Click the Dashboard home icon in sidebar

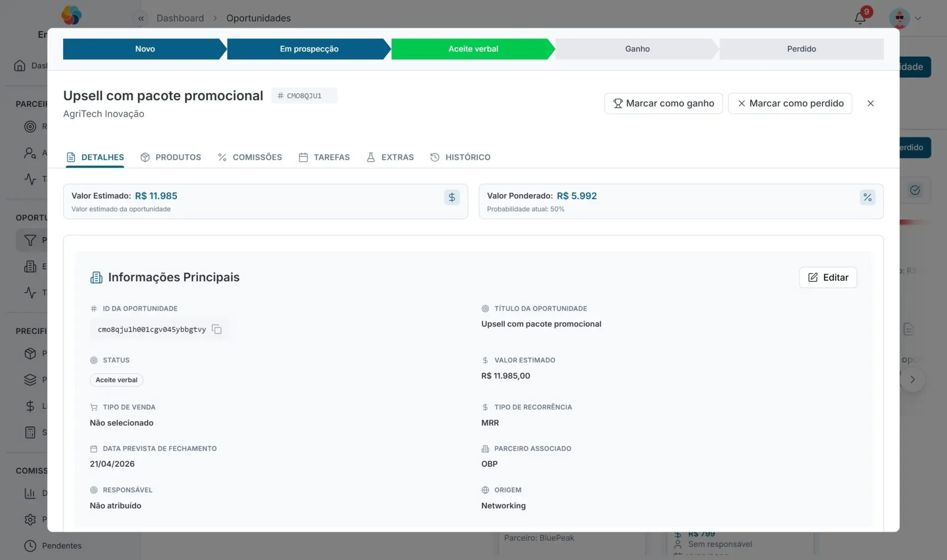20,66
